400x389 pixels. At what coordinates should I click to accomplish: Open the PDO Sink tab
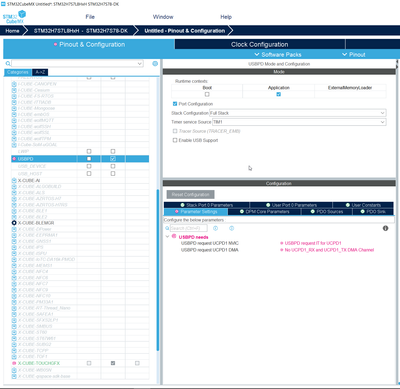pyautogui.click(x=373, y=212)
